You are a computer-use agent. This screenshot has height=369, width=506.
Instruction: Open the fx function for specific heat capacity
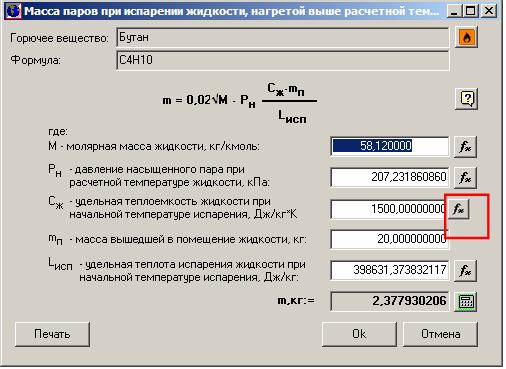459,209
